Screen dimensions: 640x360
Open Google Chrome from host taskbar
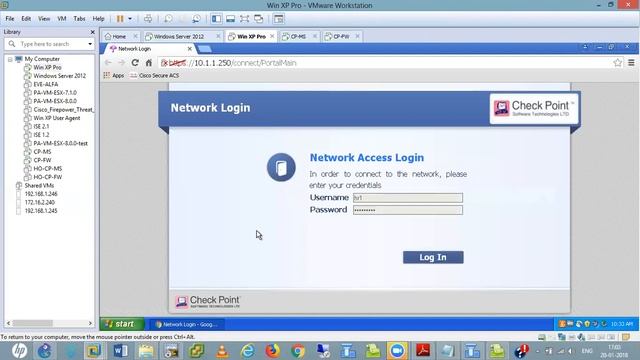click(x=298, y=351)
